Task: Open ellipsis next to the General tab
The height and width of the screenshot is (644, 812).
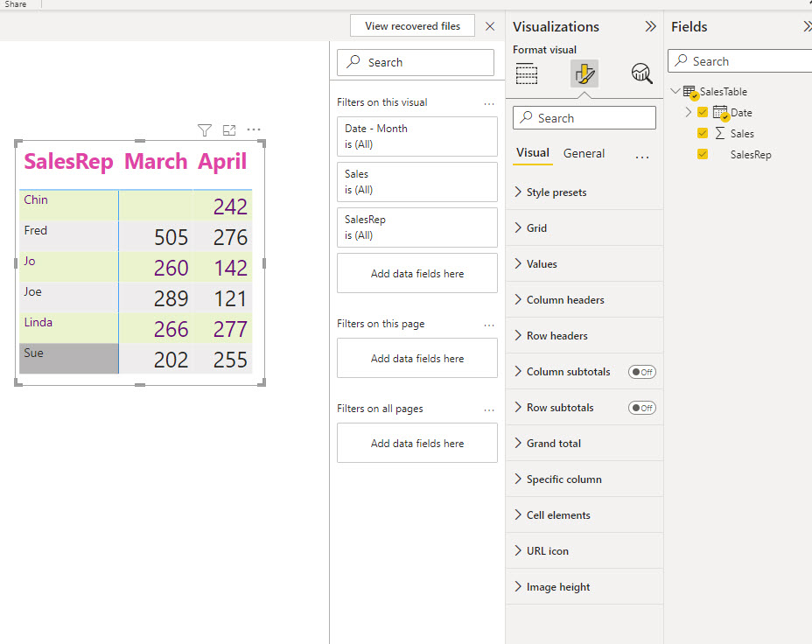Action: pyautogui.click(x=642, y=157)
